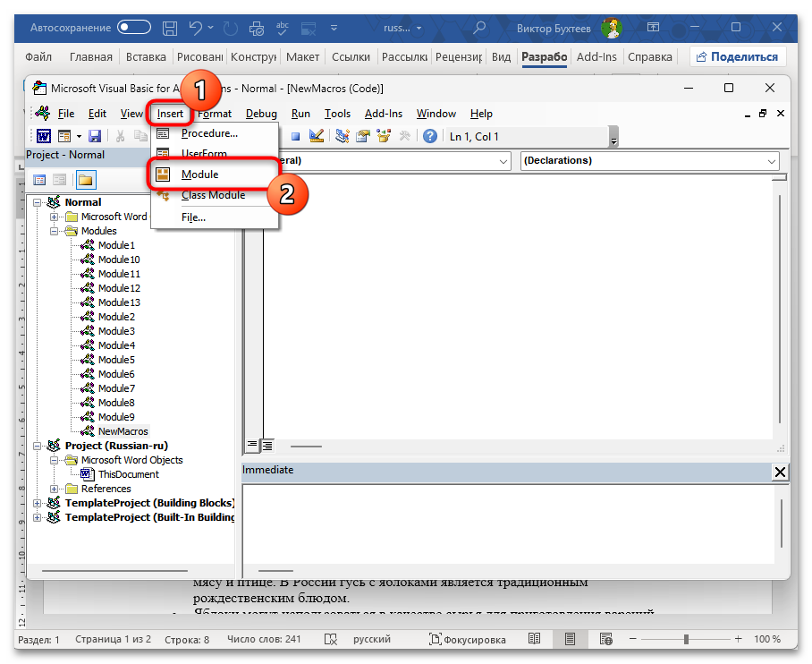Choose Module from the Insert menu
This screenshot has height=664, width=812.
tap(215, 175)
